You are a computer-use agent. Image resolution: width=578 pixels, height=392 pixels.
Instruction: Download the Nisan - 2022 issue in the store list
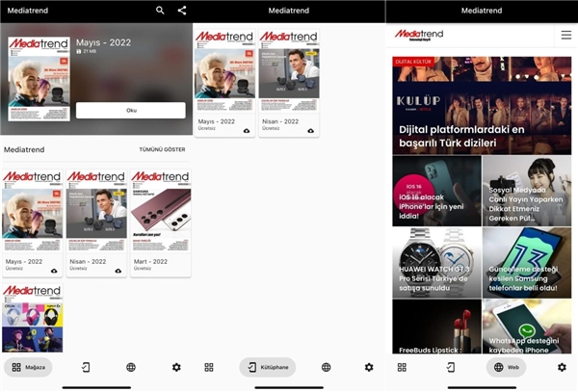coord(118,271)
